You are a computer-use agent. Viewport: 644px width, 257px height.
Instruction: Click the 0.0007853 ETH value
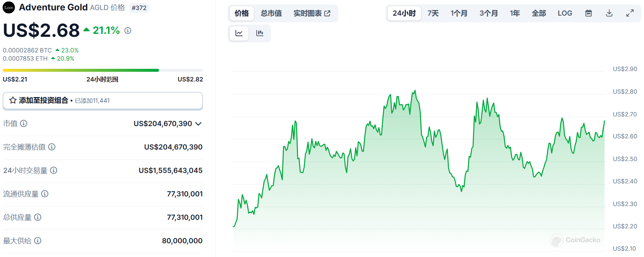click(25, 58)
